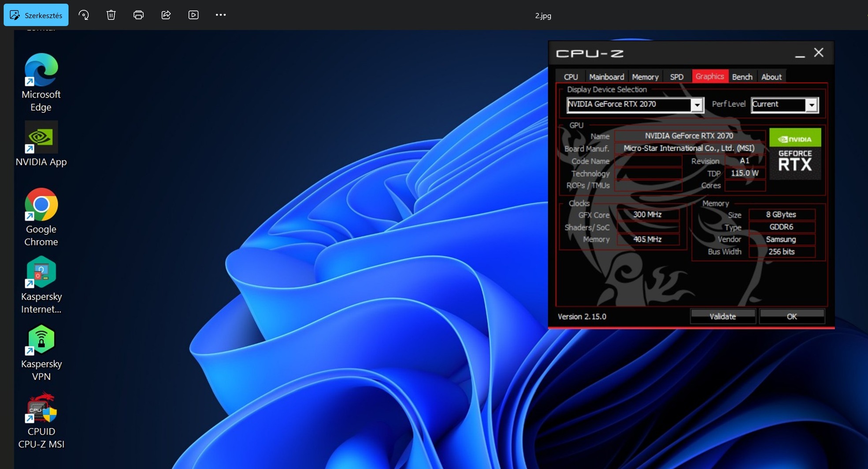This screenshot has width=868, height=469.
Task: Click the Version 2.15.0 label
Action: coord(582,316)
